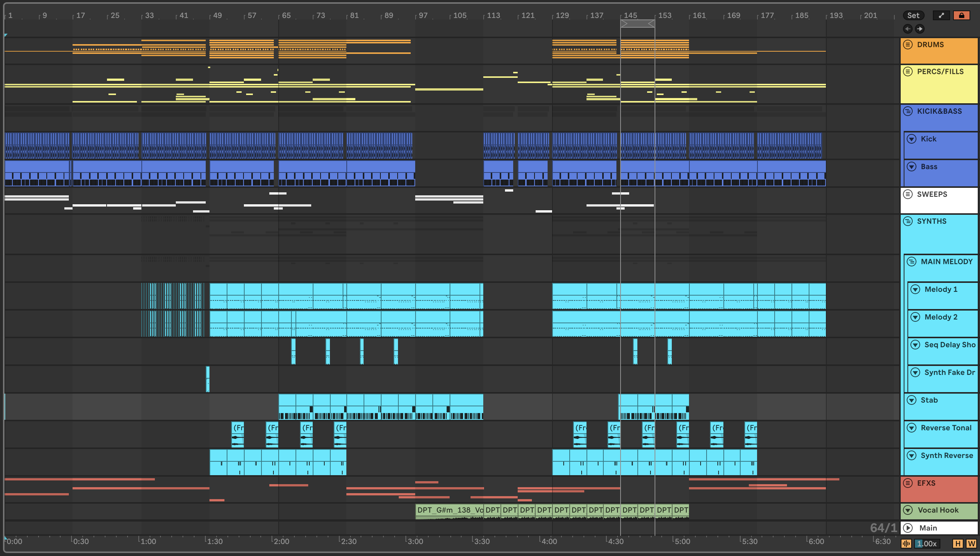Toggle automation mode button
This screenshot has height=556, width=980.
941,15
